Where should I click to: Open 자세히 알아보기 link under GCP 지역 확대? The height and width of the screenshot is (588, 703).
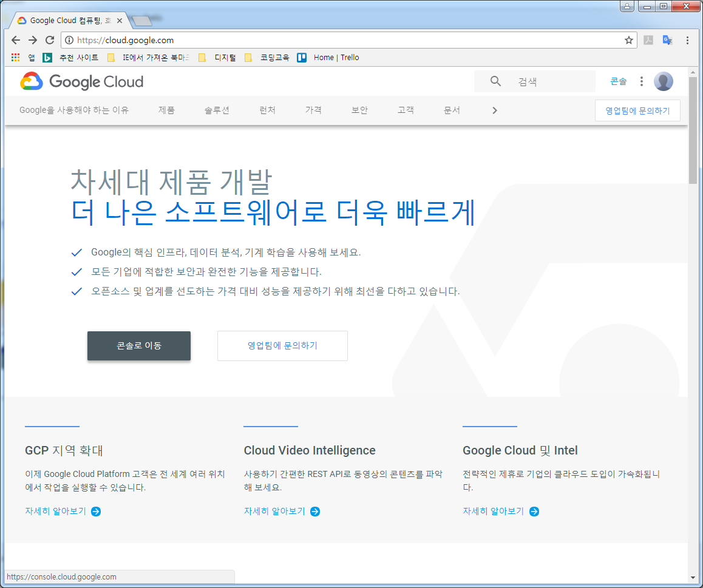[x=56, y=512]
